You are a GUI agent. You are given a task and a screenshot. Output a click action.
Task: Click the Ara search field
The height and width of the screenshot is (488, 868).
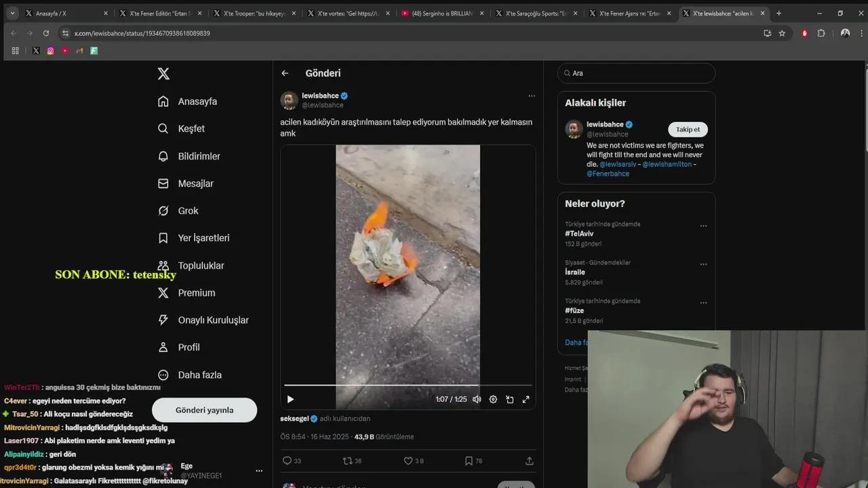tap(636, 73)
